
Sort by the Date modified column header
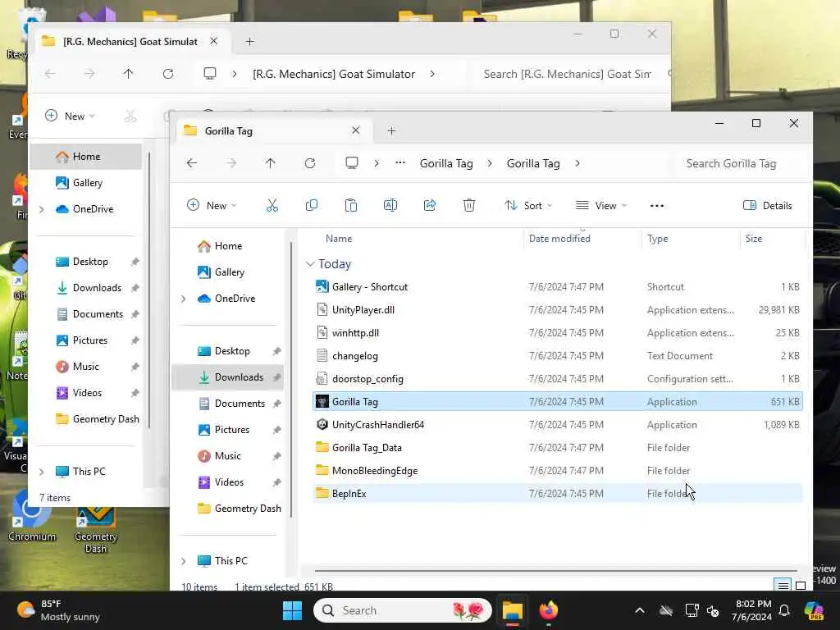coord(559,239)
